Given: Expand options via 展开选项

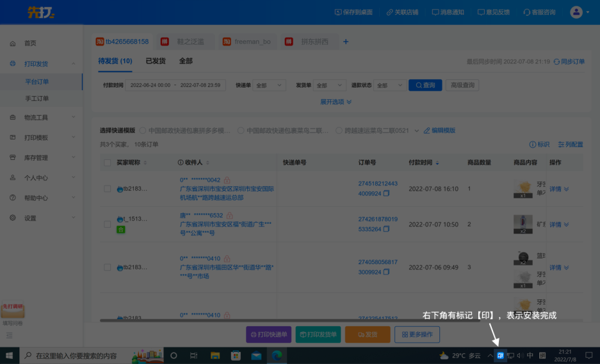Looking at the screenshot, I should click(336, 102).
